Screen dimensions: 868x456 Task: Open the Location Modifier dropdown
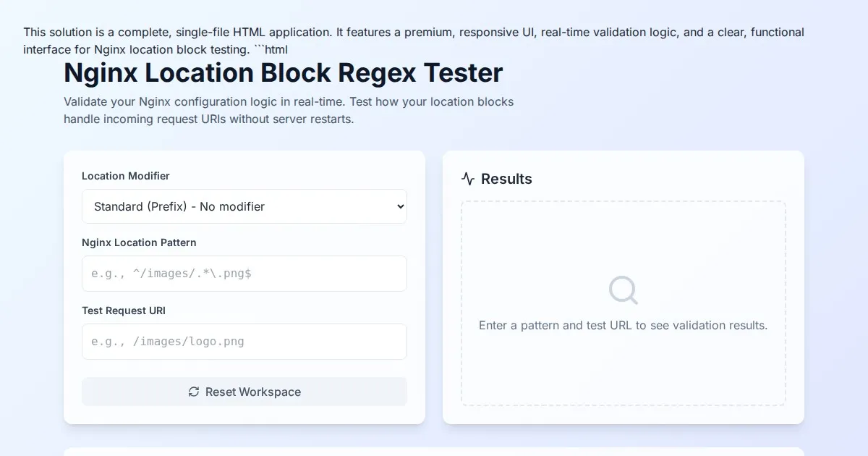244,206
